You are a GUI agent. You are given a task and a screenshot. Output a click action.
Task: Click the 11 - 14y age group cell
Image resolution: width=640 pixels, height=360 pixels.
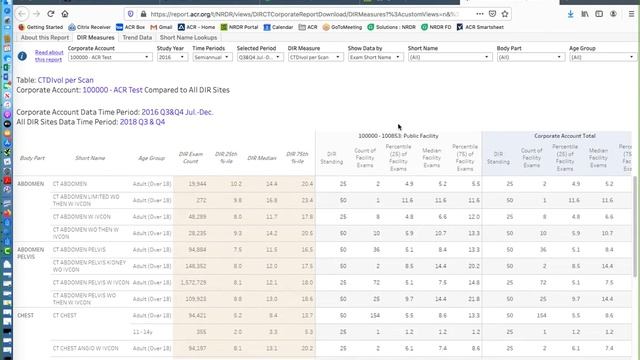(x=142, y=332)
